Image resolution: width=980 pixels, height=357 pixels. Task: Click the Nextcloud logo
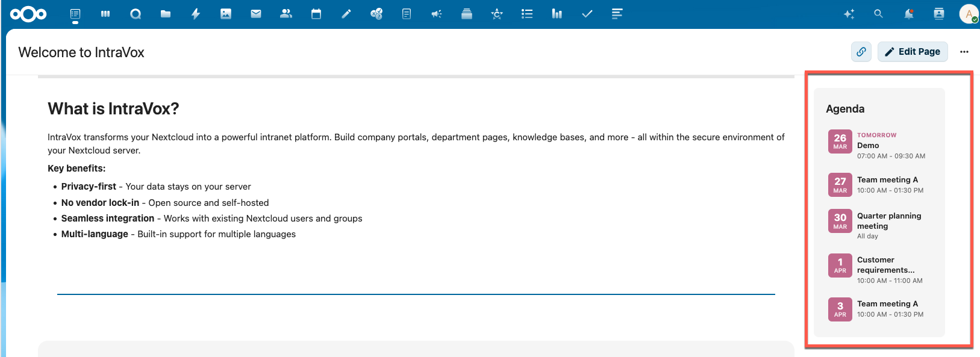pyautogui.click(x=28, y=14)
